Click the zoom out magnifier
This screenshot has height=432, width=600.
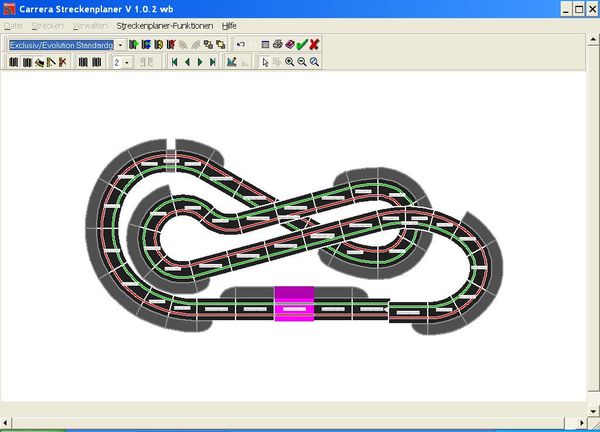click(x=302, y=62)
